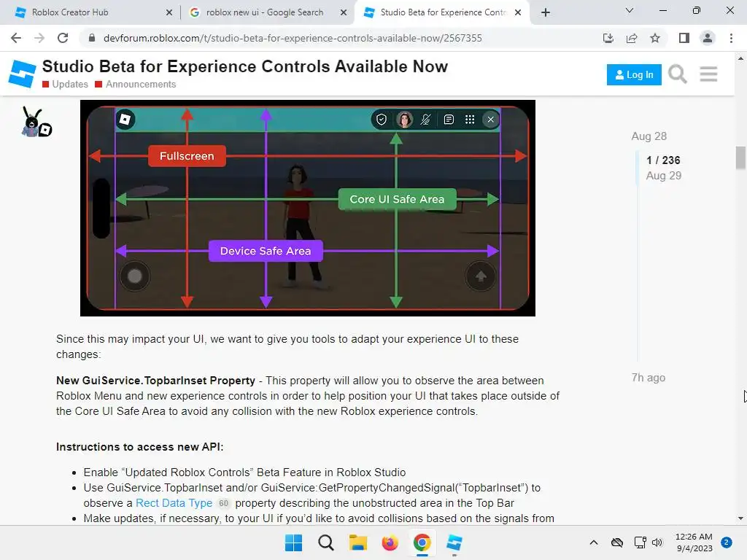The image size is (747, 560).
Task: Close the Roblox Creator Hub tab
Action: pos(169,13)
